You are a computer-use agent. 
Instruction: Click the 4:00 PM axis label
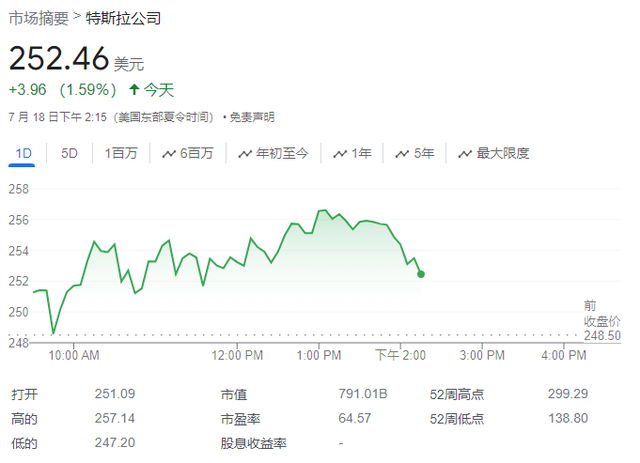point(564,355)
